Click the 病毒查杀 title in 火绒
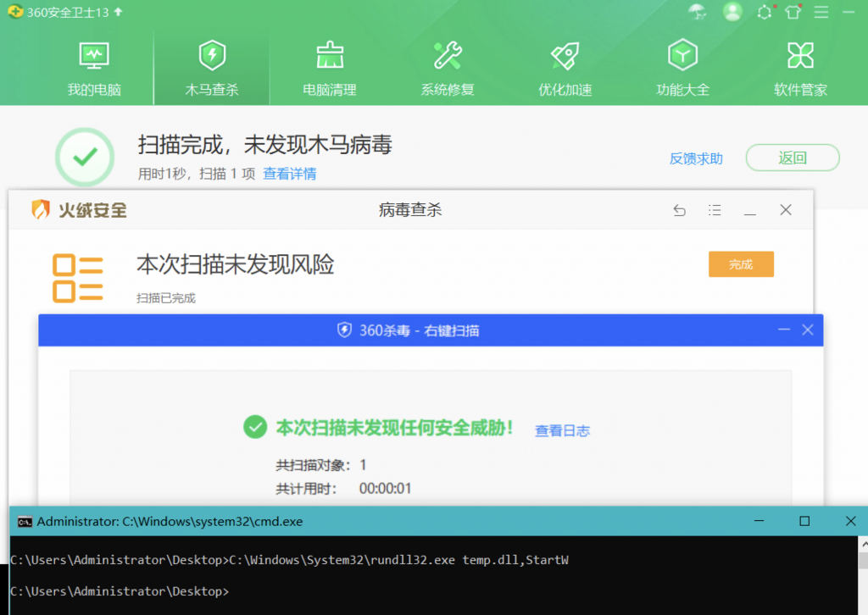 [x=410, y=209]
